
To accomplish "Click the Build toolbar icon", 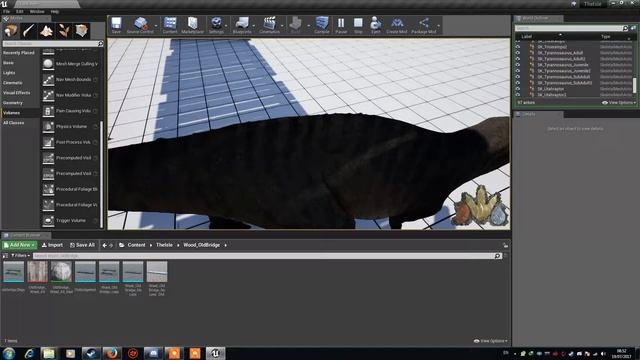I will click(296, 25).
